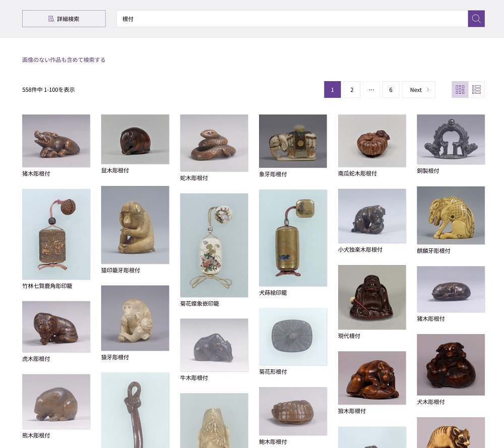
Task: Click the 蛇木彫根付 title text
Action: click(x=194, y=178)
